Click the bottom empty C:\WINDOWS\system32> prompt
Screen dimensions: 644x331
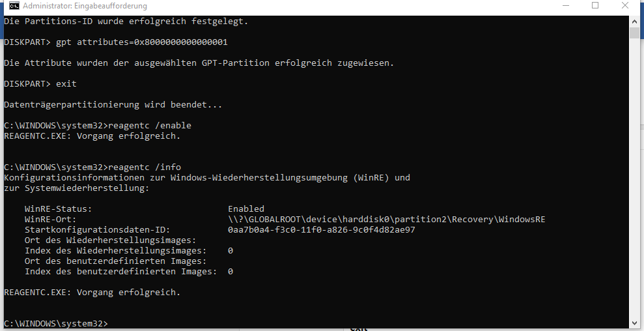coord(56,323)
